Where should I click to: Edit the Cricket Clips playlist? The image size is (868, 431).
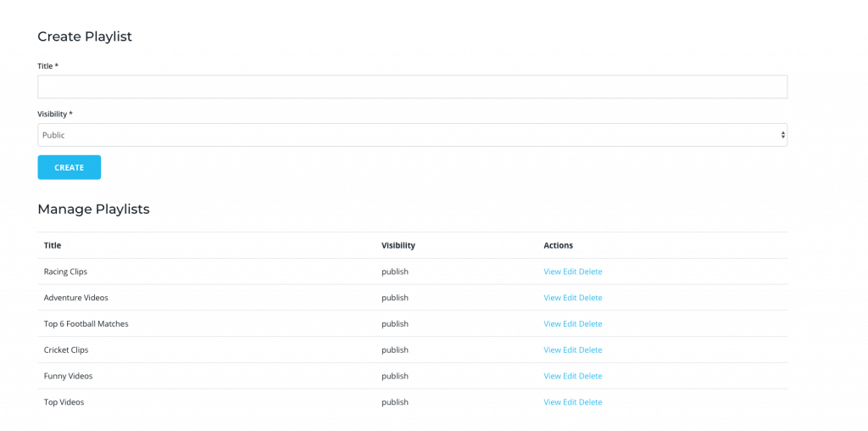click(570, 350)
